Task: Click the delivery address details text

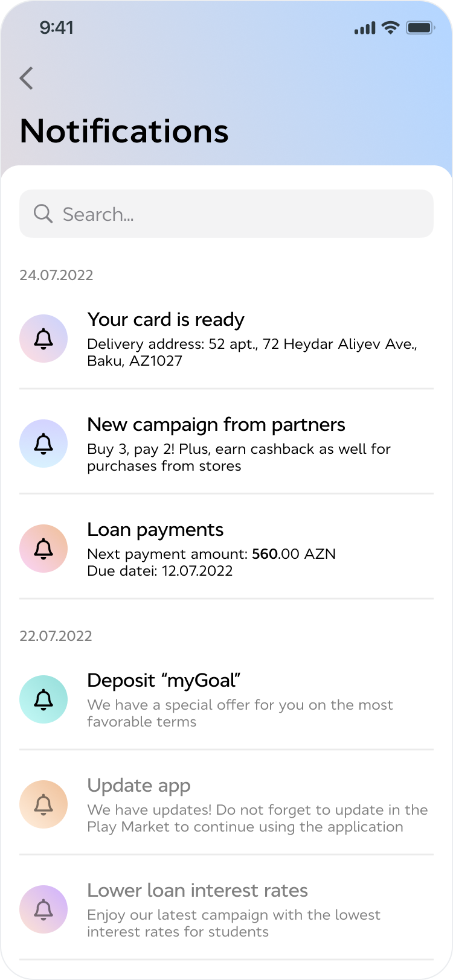Action: (x=252, y=352)
